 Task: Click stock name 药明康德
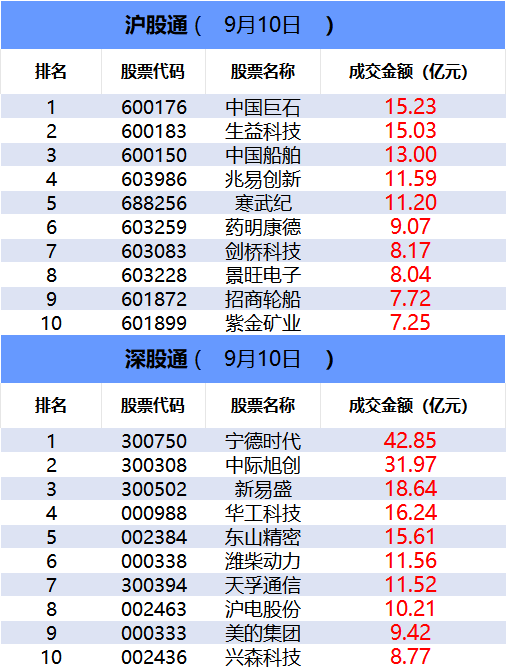(x=263, y=227)
